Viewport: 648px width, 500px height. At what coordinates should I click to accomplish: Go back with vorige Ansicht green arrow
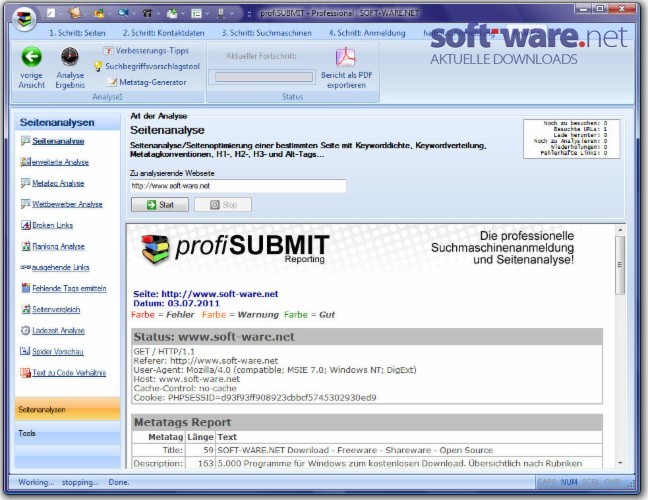31,57
